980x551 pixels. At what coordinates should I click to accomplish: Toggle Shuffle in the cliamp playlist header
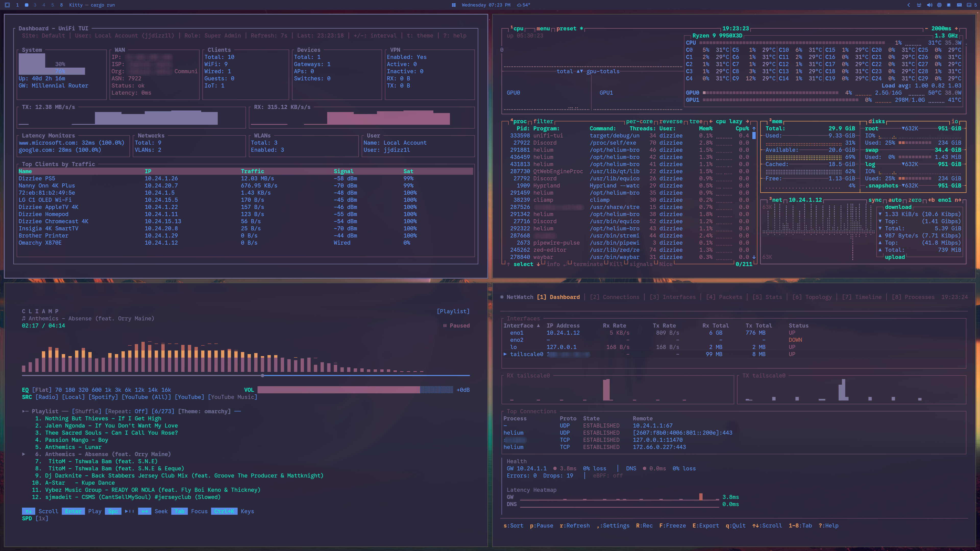(86, 411)
